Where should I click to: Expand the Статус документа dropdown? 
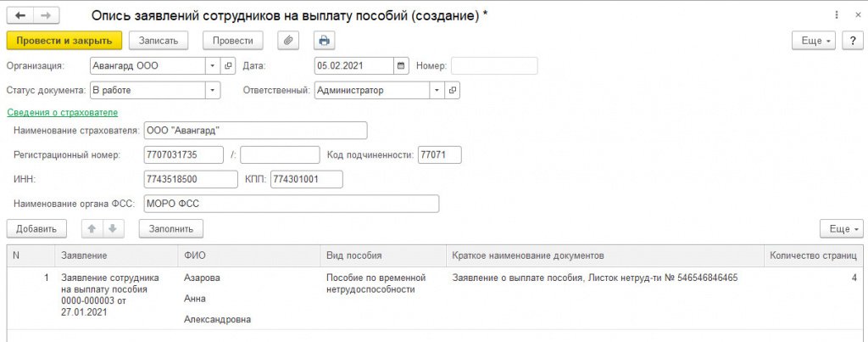click(212, 90)
